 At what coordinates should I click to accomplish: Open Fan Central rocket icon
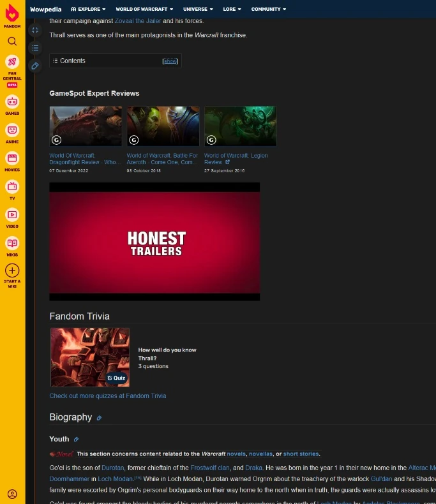click(x=12, y=61)
